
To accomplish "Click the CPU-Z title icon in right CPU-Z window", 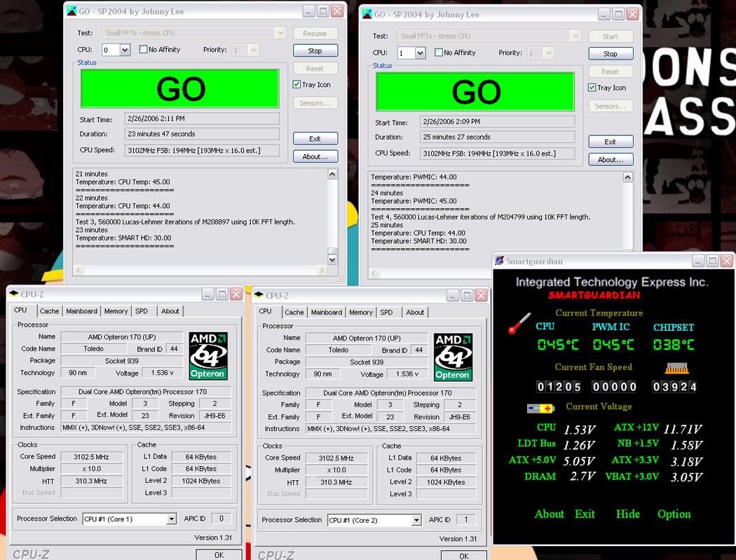I will click(x=259, y=295).
